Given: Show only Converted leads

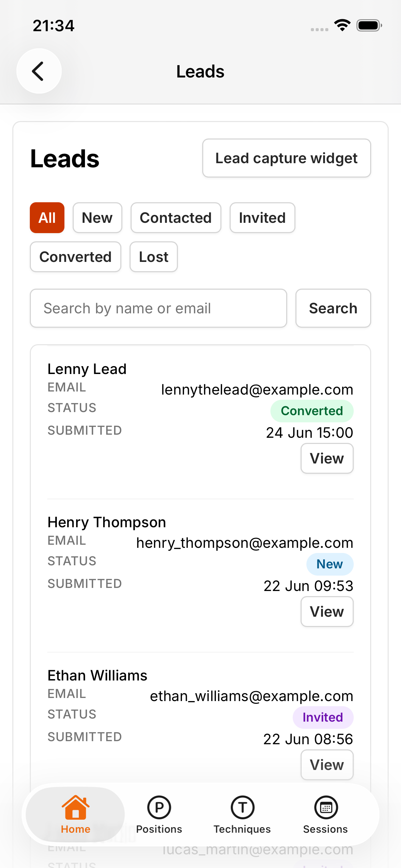Looking at the screenshot, I should tap(75, 257).
